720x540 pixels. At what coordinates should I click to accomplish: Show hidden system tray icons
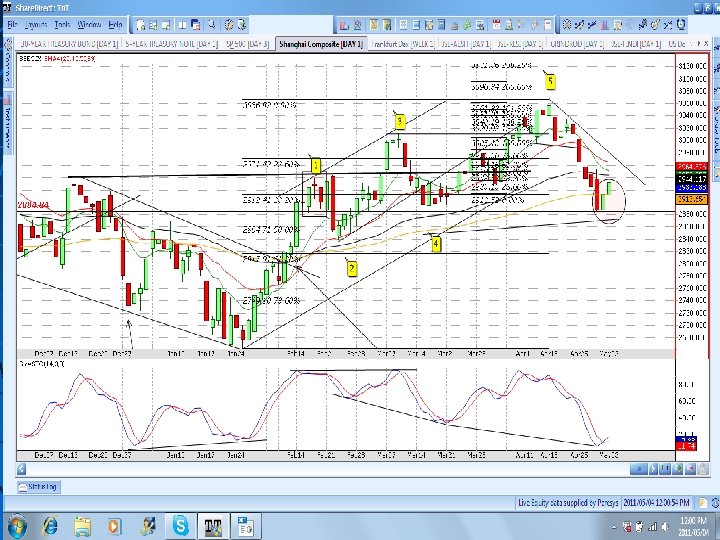pyautogui.click(x=614, y=527)
